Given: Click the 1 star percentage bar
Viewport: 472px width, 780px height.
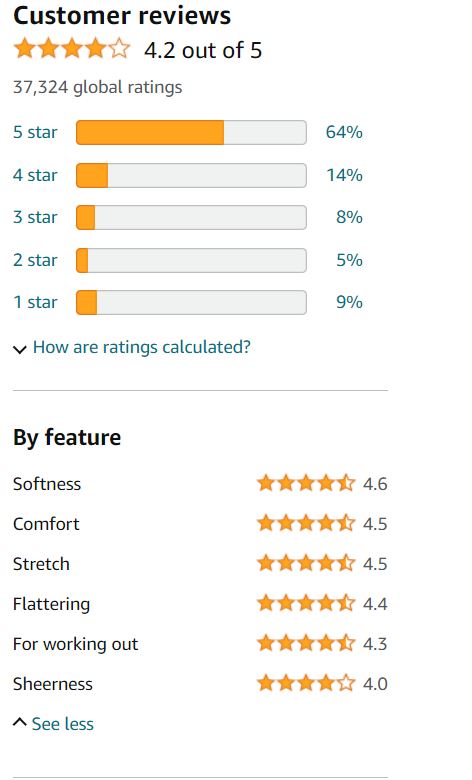Looking at the screenshot, I should point(191,302).
